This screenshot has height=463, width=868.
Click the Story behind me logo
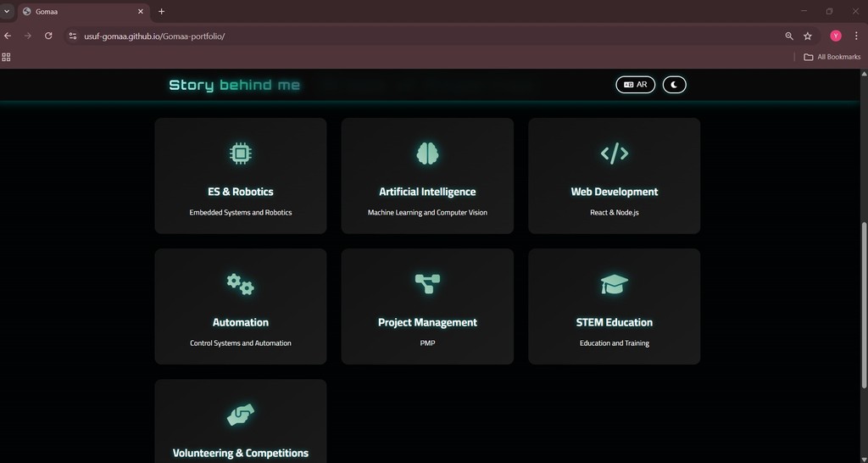click(234, 85)
